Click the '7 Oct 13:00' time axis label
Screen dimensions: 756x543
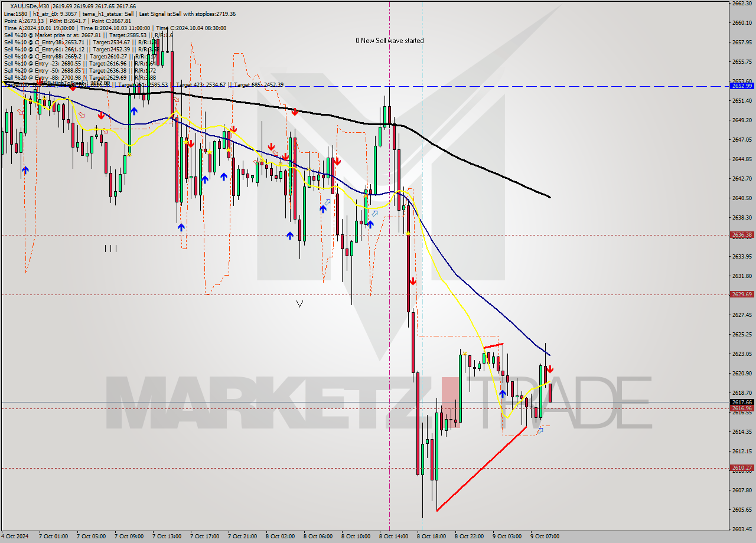167,537
